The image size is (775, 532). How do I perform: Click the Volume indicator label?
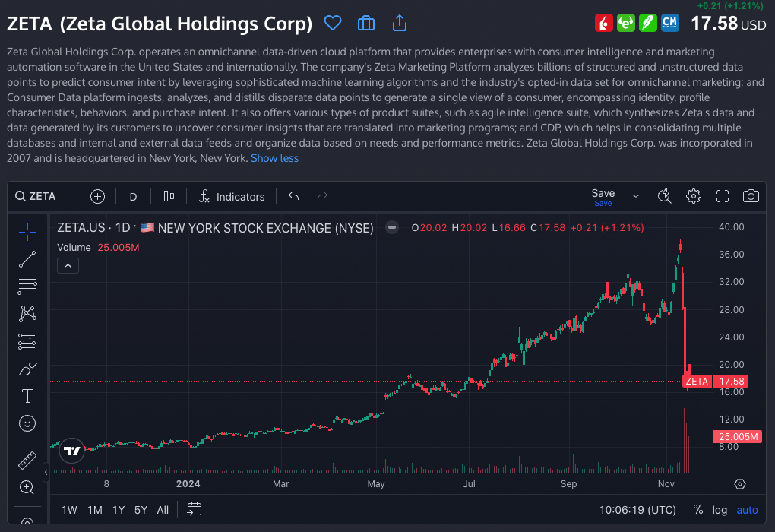coord(74,247)
